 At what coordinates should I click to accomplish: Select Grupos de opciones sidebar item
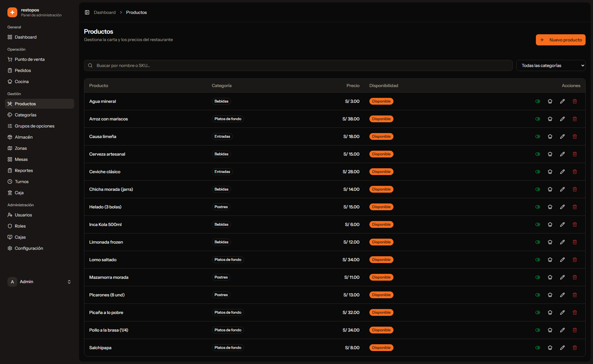(x=40, y=126)
